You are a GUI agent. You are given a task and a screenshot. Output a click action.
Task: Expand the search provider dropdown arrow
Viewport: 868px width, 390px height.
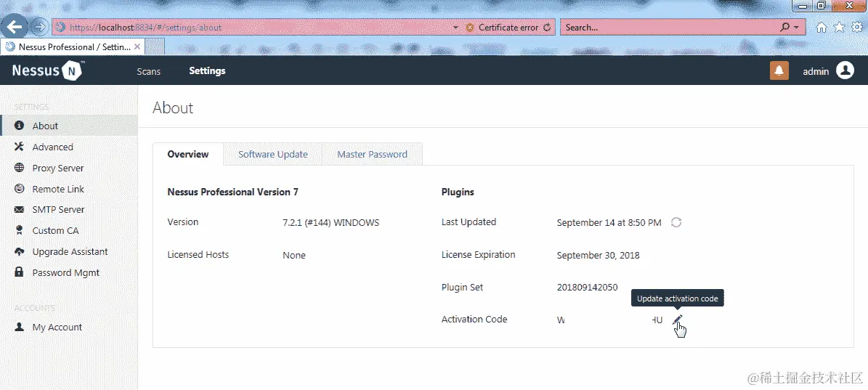pyautogui.click(x=797, y=27)
